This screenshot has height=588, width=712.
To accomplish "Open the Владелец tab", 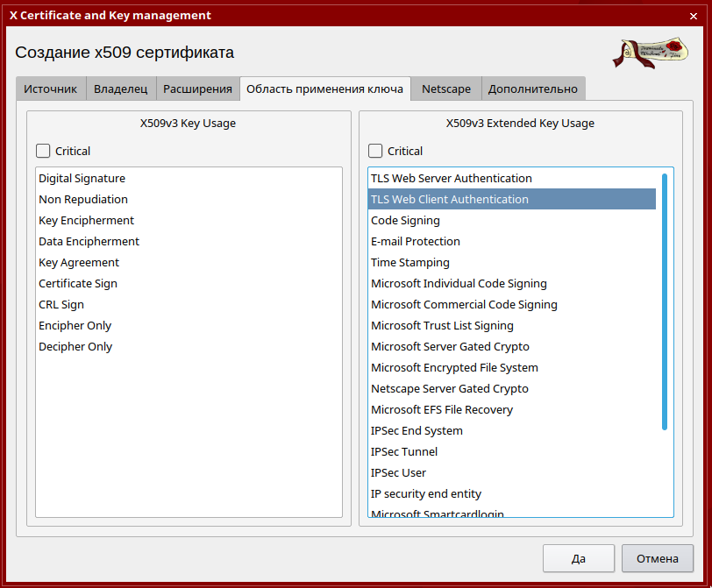I will point(121,89).
